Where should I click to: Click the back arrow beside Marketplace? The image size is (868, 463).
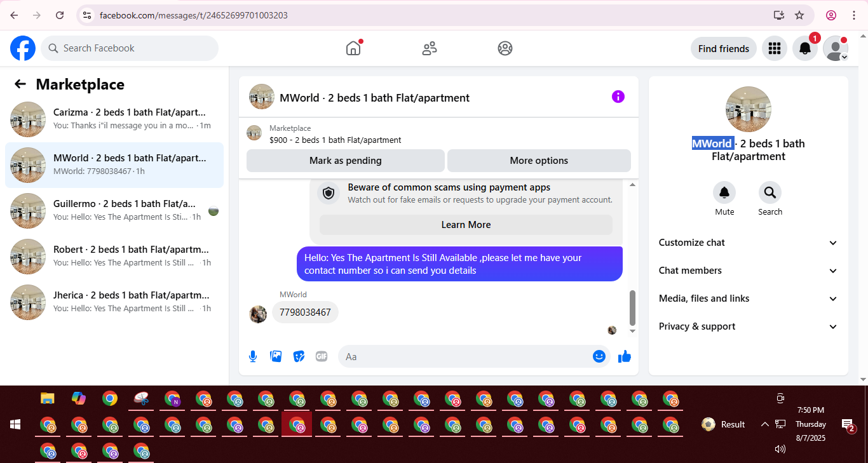tap(20, 84)
